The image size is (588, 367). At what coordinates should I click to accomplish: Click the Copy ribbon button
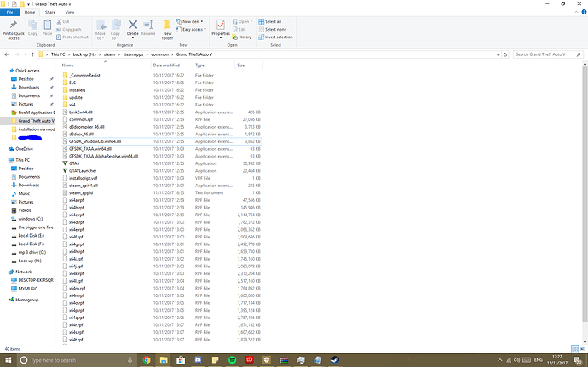32,28
